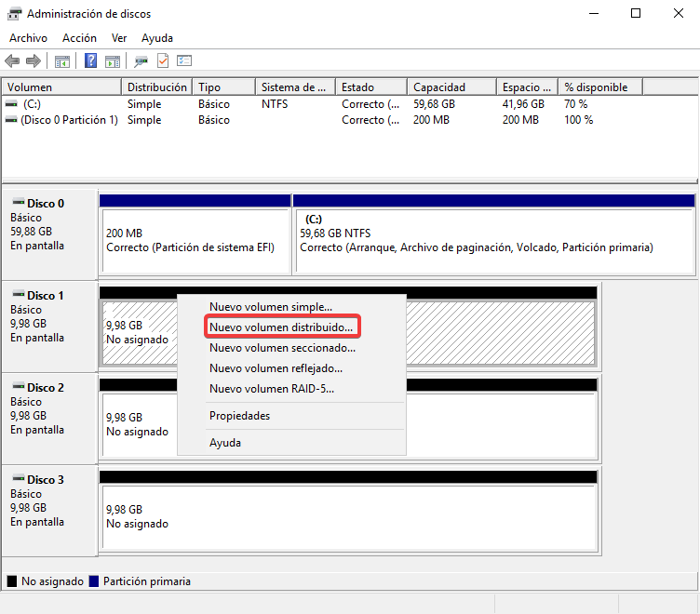Click the checklist settings toolbar icon
This screenshot has width=700, height=614.
pos(184,61)
